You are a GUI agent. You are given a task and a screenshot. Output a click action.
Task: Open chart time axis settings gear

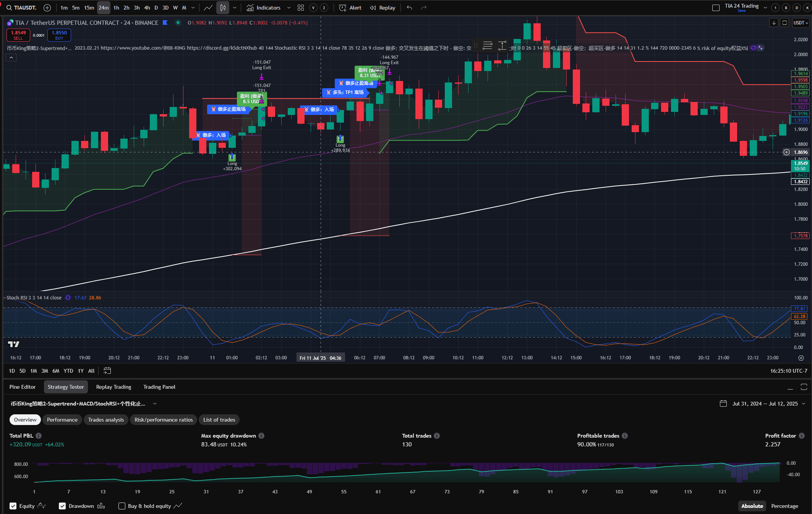pos(801,358)
